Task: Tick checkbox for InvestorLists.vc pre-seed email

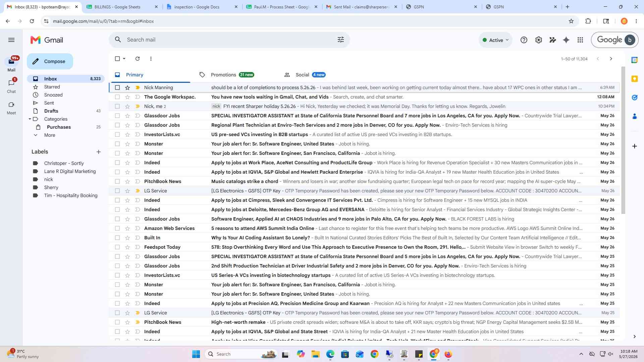Action: [x=117, y=134]
